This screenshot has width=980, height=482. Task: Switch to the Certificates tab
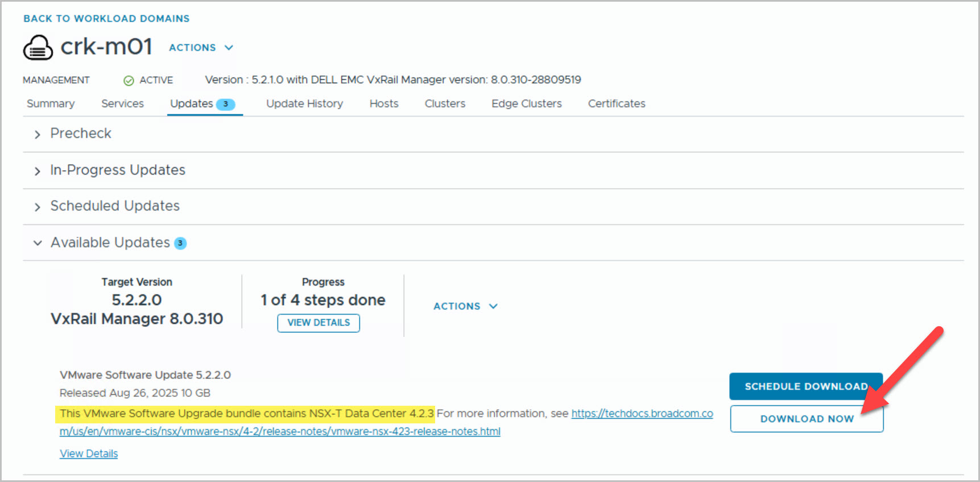[617, 104]
